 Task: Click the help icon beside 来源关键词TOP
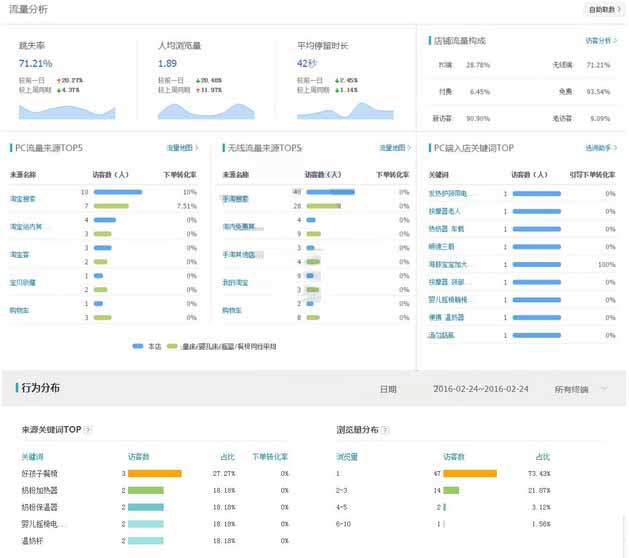[x=89, y=430]
